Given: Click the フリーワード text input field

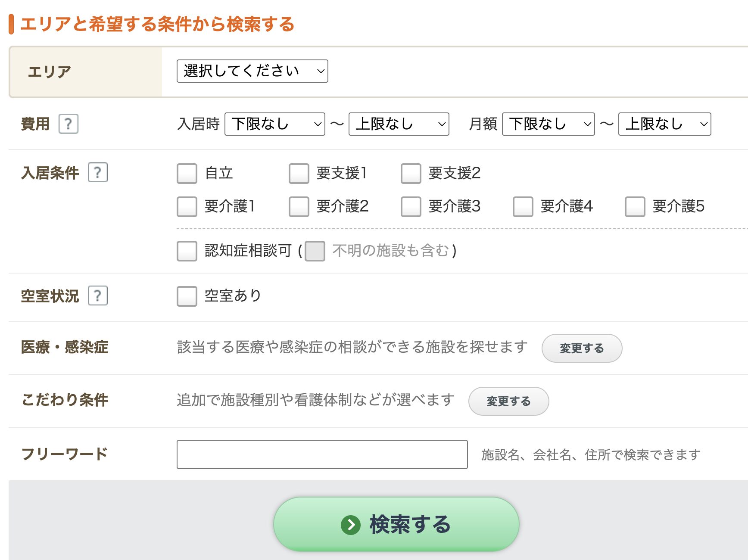Looking at the screenshot, I should (x=322, y=454).
